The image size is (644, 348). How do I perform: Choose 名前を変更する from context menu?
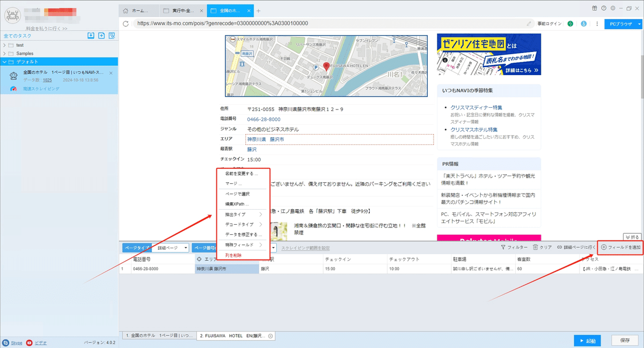241,174
